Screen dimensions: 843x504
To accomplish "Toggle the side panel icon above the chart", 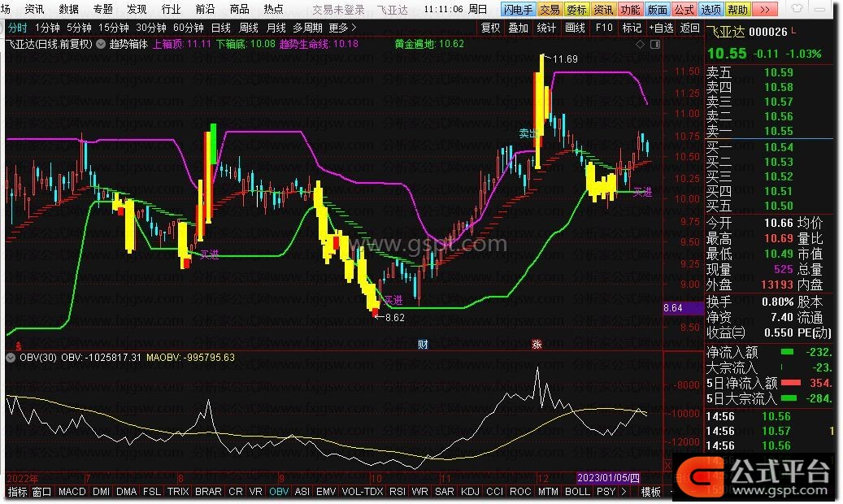I will 655,44.
